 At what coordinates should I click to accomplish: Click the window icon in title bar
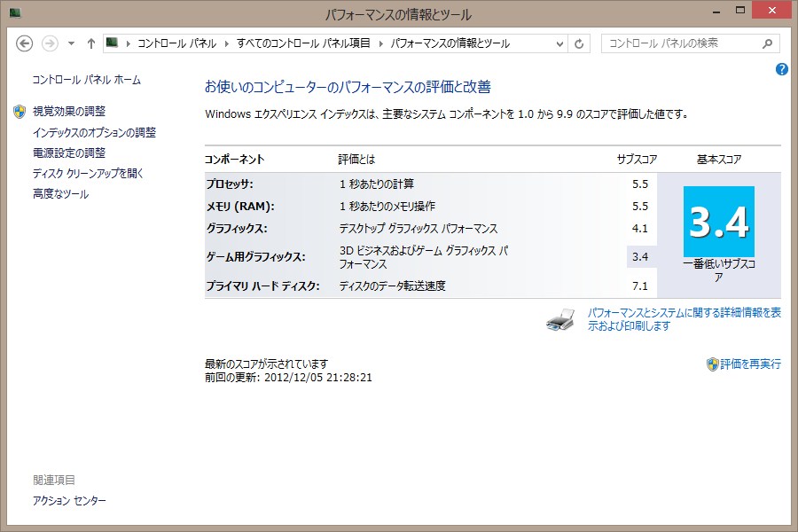pyautogui.click(x=15, y=12)
